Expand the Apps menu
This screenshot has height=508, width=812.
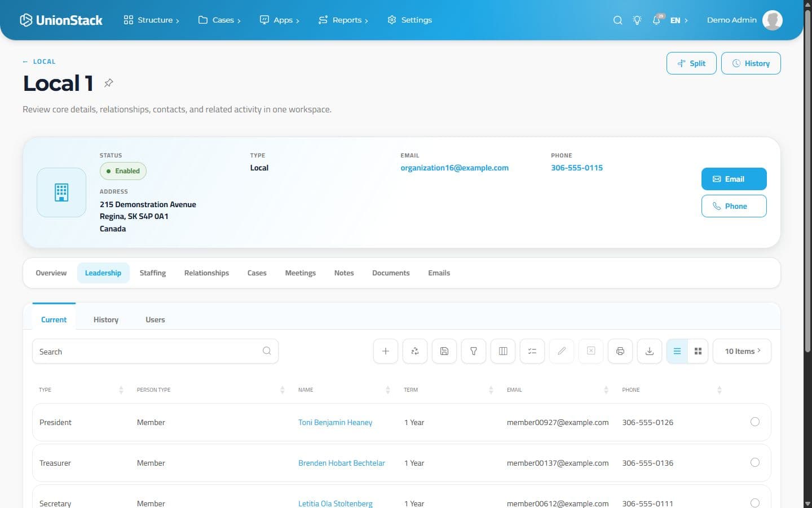[x=279, y=20]
